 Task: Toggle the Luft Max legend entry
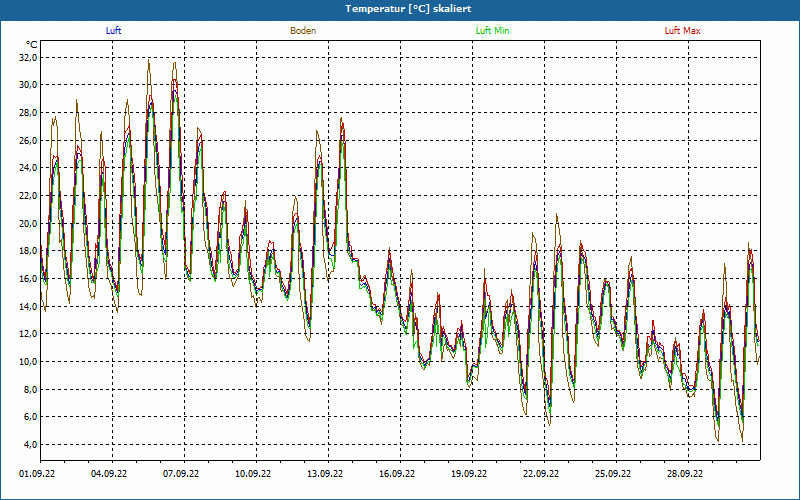[x=682, y=31]
